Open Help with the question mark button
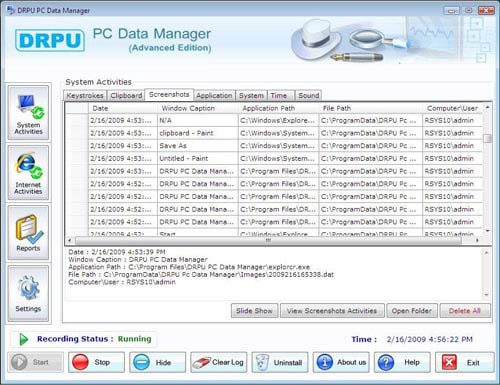Image resolution: width=500 pixels, height=385 pixels. (402, 362)
